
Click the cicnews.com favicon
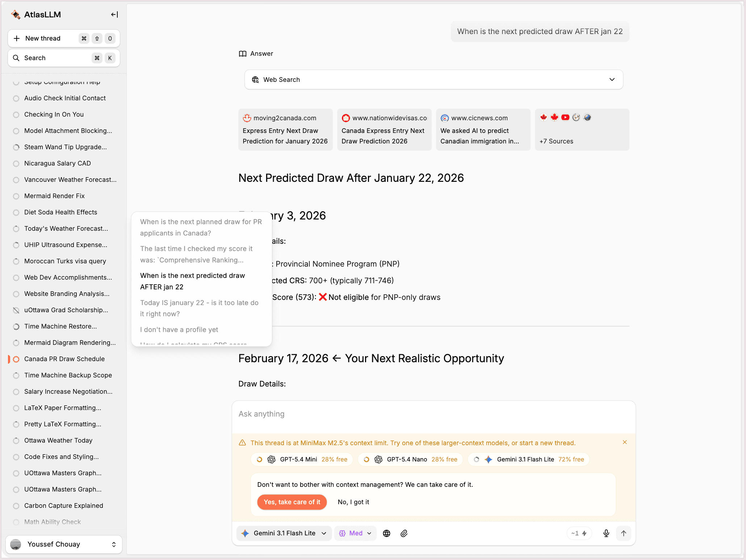click(x=445, y=118)
